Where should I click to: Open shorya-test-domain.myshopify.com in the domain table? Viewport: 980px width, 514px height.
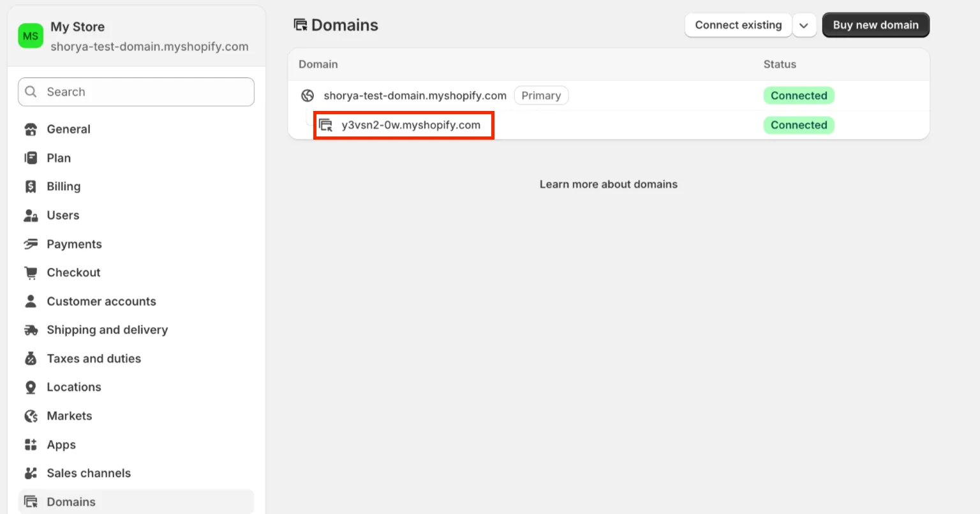pyautogui.click(x=415, y=96)
